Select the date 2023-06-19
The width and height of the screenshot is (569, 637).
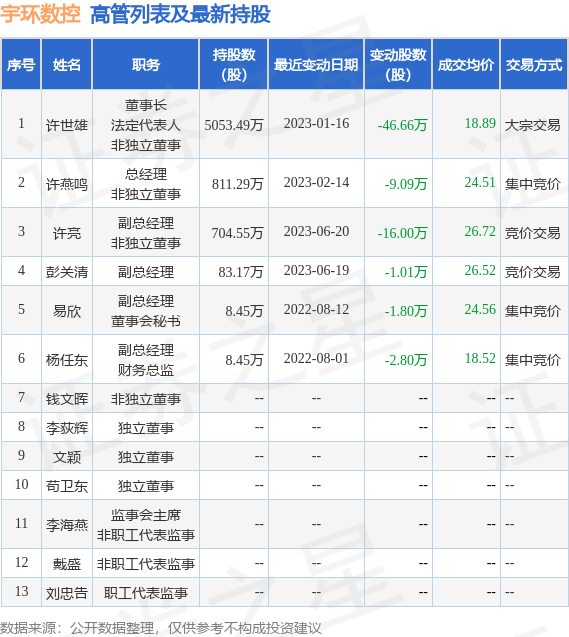(x=316, y=270)
